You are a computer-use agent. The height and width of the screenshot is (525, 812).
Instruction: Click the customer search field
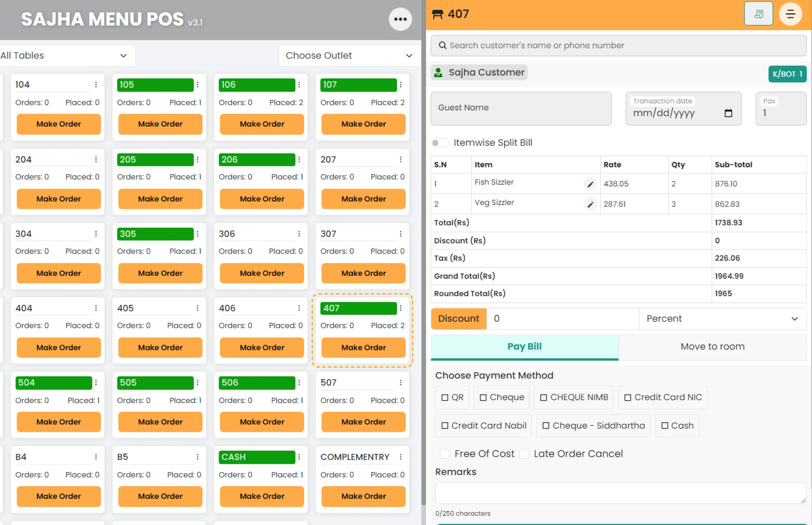coord(618,46)
